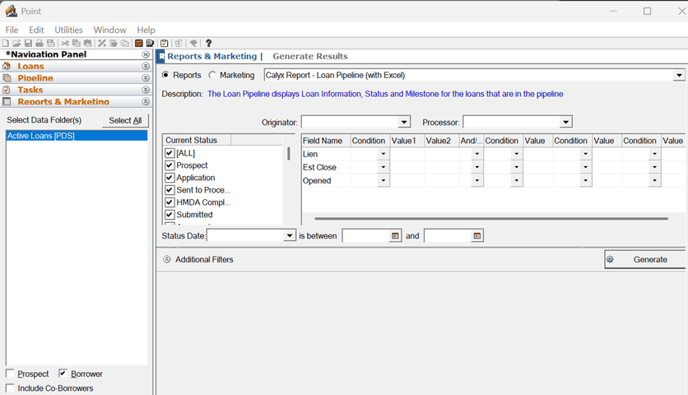Click the Pipeline section icon
The width and height of the screenshot is (688, 395).
pyautogui.click(x=7, y=78)
